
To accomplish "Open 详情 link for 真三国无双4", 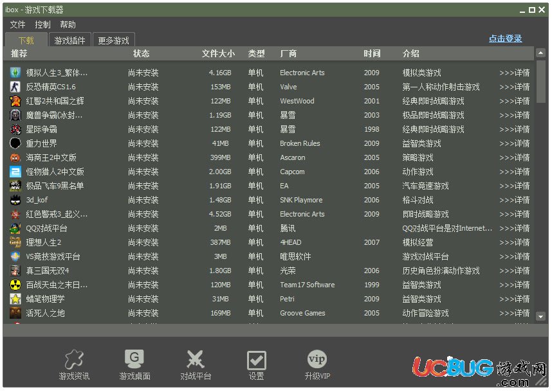I will pyautogui.click(x=514, y=271).
